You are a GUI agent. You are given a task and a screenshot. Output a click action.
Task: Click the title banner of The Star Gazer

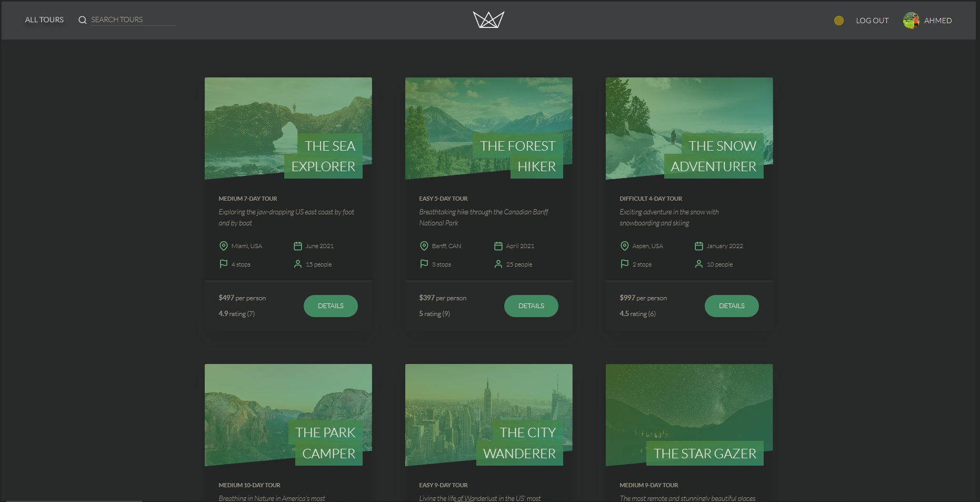[704, 453]
